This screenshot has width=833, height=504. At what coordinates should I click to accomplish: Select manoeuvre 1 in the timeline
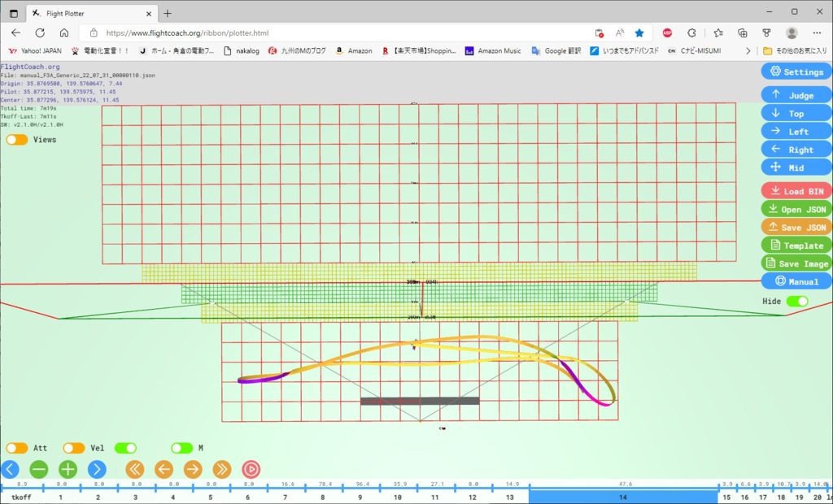point(60,497)
